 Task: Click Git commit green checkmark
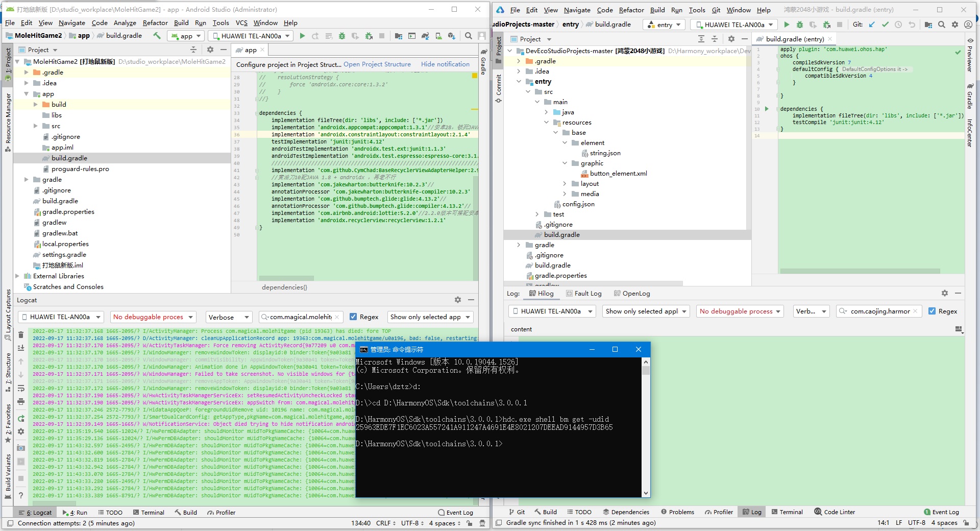click(885, 25)
